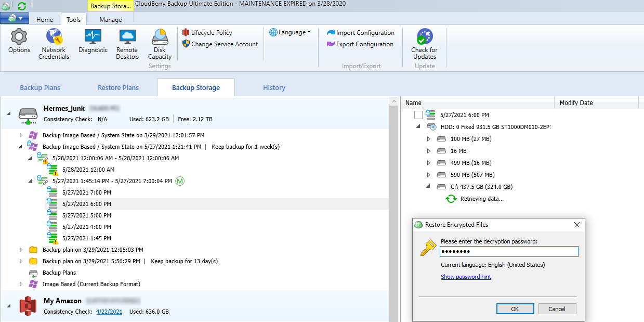
Task: Launch the Diagnostic tool
Action: pyautogui.click(x=93, y=41)
